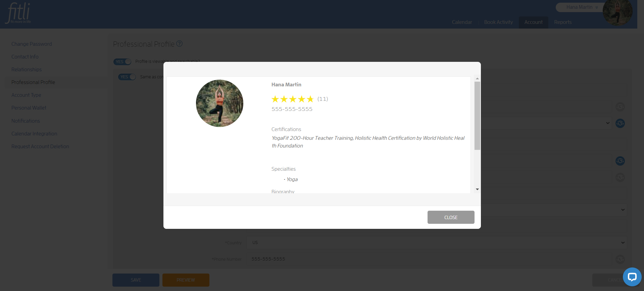644x291 pixels.
Task: Click the fitli logo in the header
Action: [18, 13]
